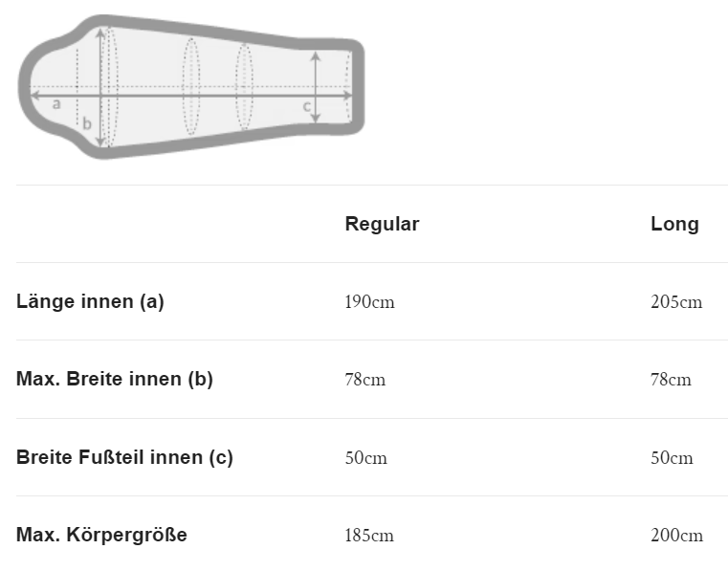The image size is (728, 571).
Task: Click the 'Breite Fußteil innen (c)' row label
Action: coord(124,456)
